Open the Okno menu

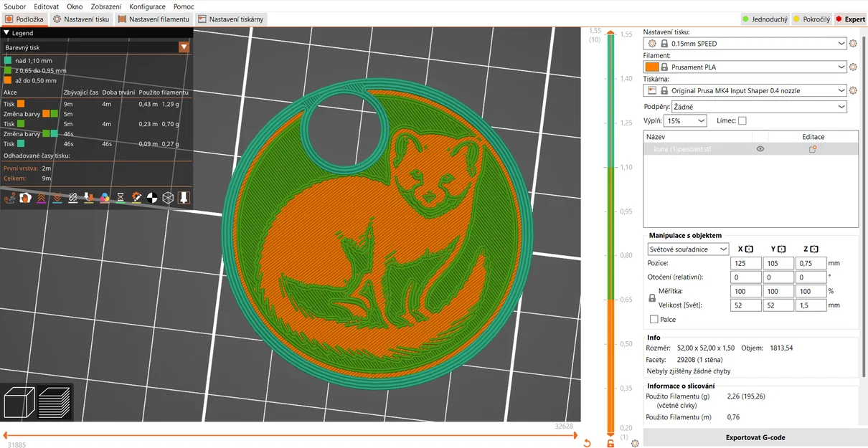coord(75,6)
